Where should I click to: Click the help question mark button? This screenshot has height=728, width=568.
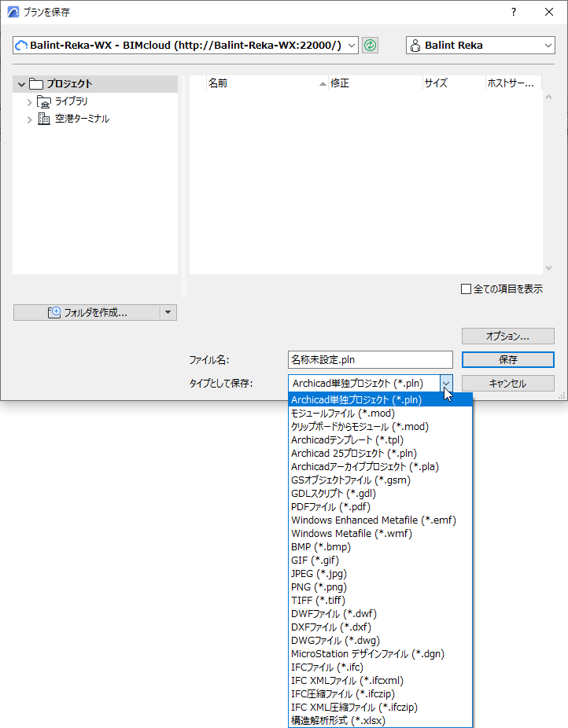click(x=513, y=12)
